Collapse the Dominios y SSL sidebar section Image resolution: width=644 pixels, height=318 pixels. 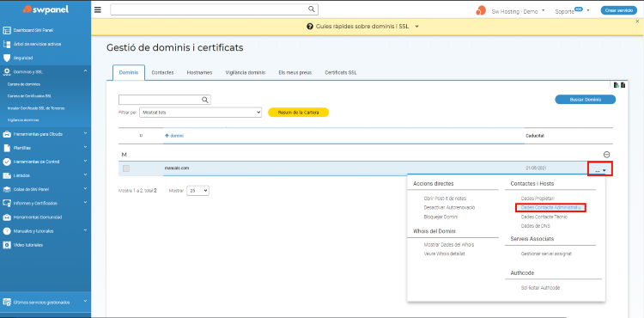85,71
